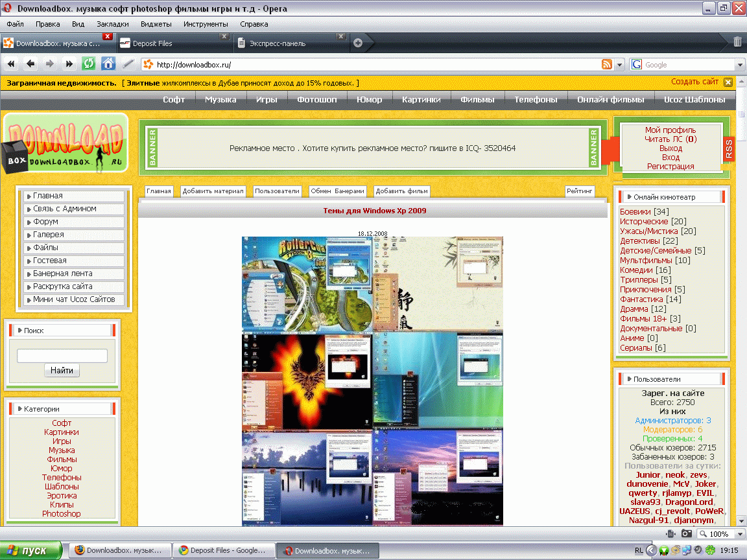
Task: Expand hidden tray icons with the arrow
Action: click(x=651, y=550)
